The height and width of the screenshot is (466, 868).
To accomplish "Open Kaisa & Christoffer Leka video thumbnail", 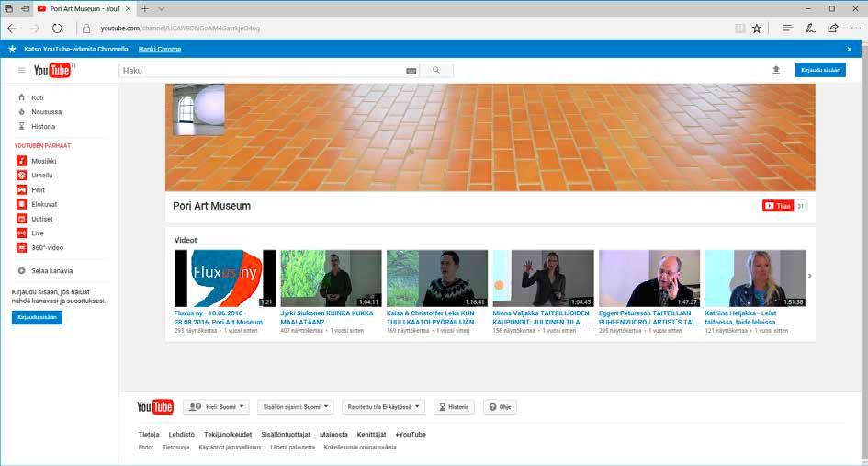I will pyautogui.click(x=437, y=278).
